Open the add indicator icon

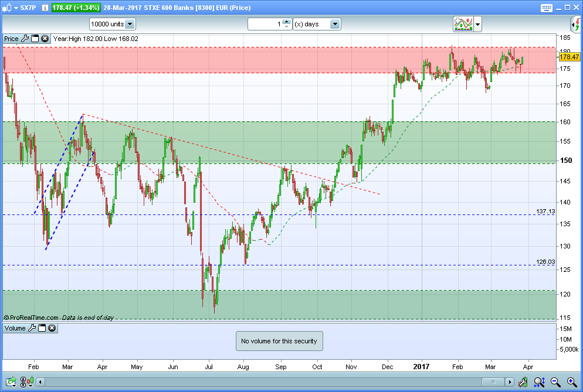[463, 24]
